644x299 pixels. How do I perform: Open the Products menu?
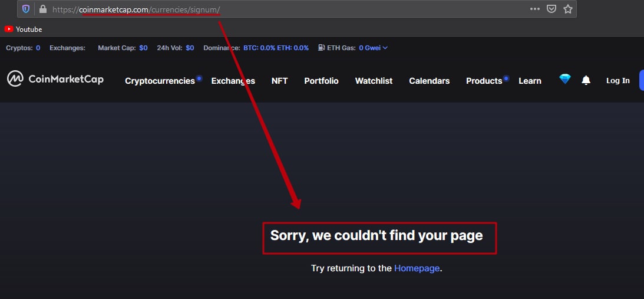click(484, 81)
